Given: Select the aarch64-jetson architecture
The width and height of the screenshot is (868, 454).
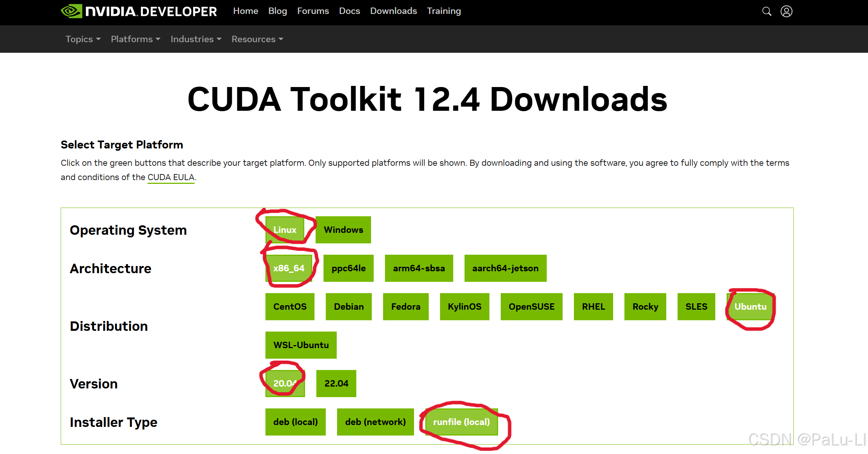Looking at the screenshot, I should tap(505, 268).
